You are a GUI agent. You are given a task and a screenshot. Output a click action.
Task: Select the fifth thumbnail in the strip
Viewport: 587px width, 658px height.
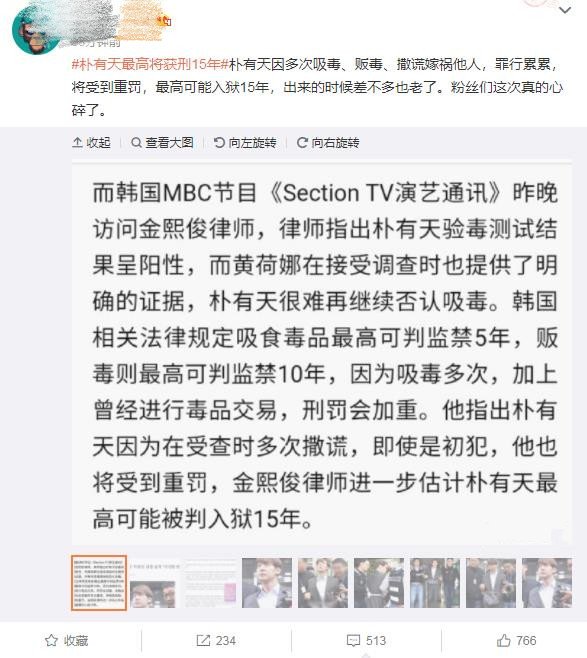click(x=323, y=583)
